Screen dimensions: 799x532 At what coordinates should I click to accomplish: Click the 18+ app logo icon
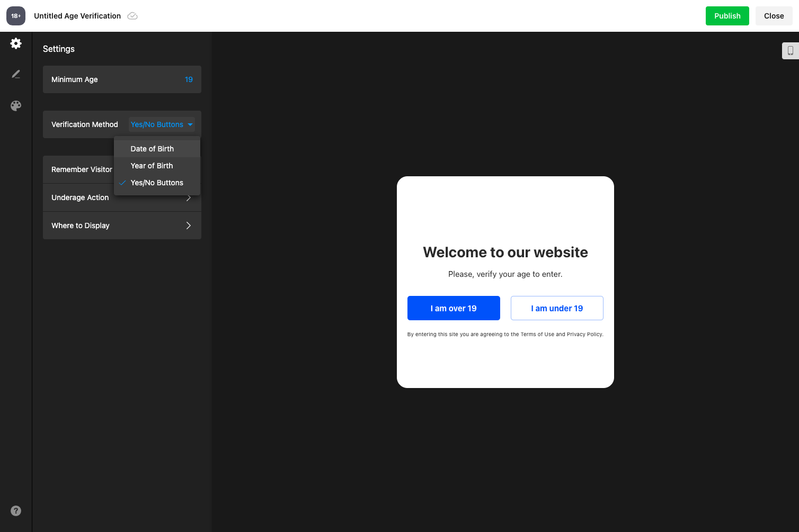tap(16, 16)
